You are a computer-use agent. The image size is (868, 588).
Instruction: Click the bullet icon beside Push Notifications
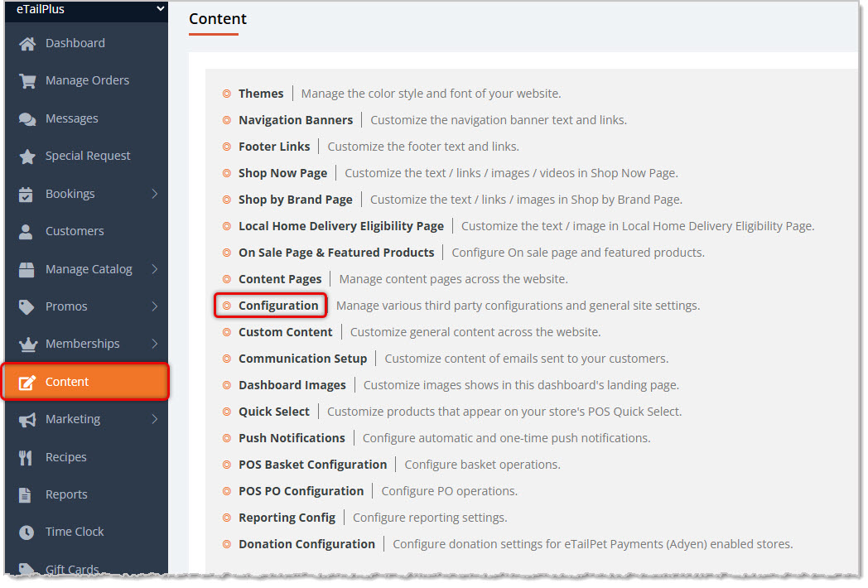tap(226, 438)
